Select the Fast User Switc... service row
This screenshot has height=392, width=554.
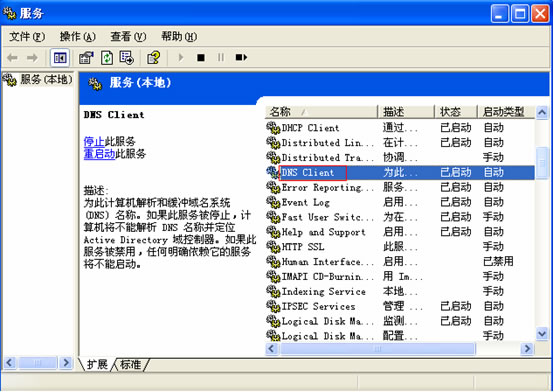tap(400, 217)
